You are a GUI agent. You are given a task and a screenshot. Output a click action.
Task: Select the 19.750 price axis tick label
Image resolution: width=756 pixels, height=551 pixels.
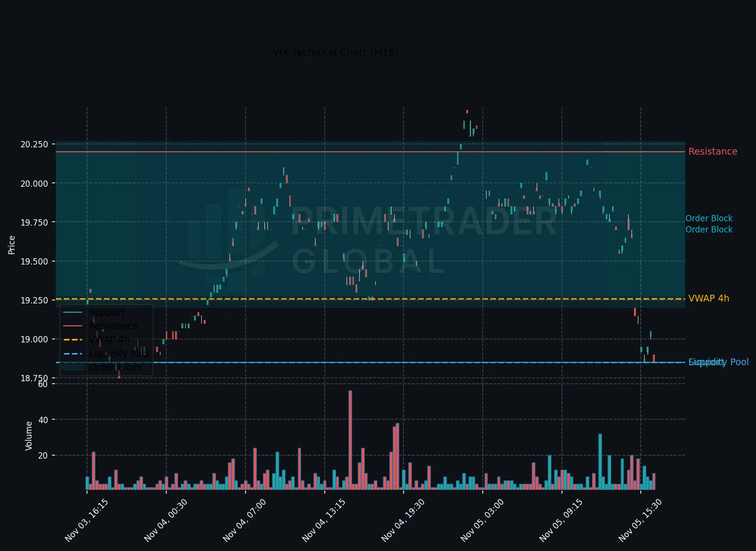point(35,222)
